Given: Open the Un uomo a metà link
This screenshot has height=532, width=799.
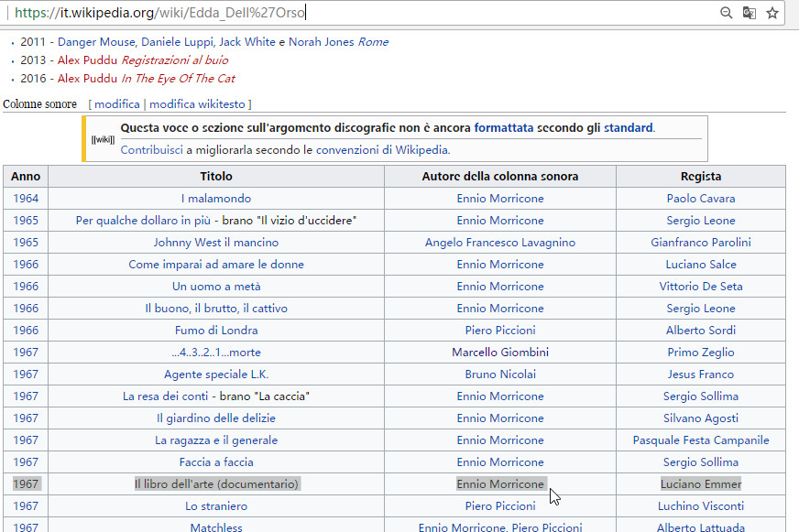Looking at the screenshot, I should click(216, 286).
